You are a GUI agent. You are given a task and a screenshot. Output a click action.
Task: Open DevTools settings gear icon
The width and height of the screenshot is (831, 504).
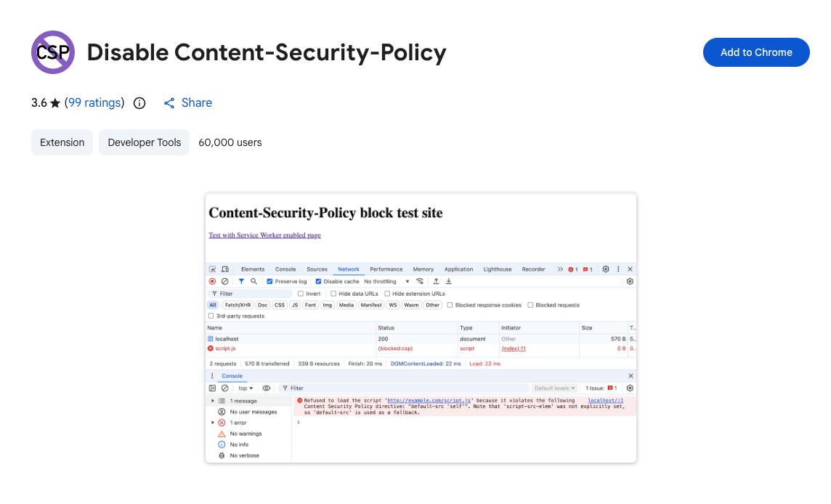point(606,269)
